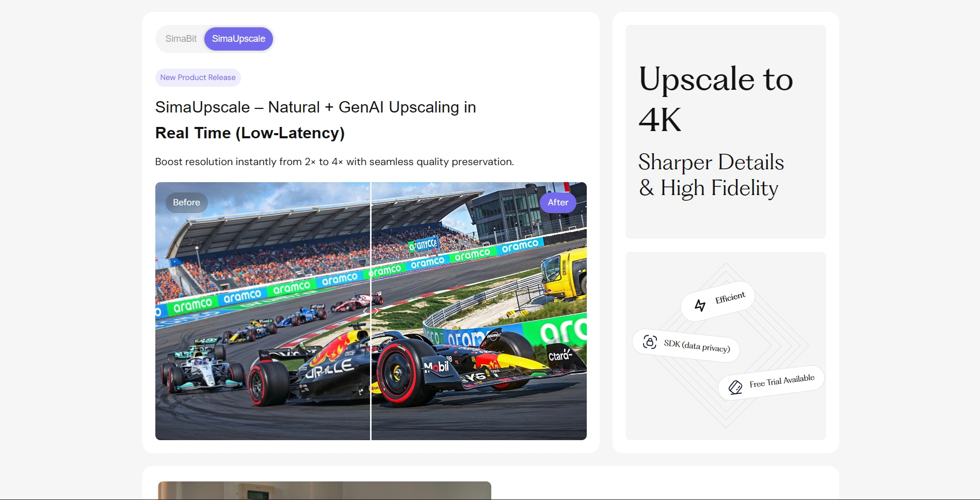The height and width of the screenshot is (500, 980).
Task: Click the 'Boost resolution instantly' description
Action: click(x=334, y=162)
